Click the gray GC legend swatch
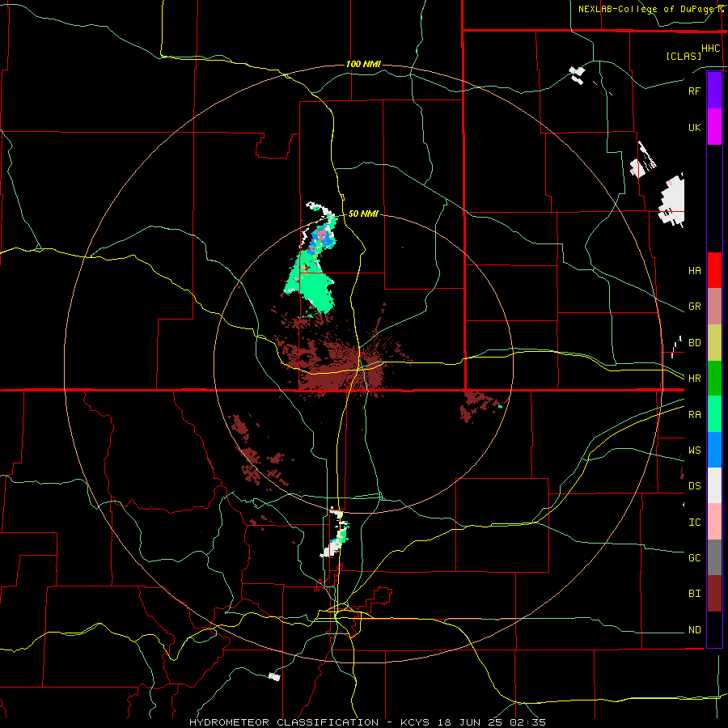728x728 pixels. point(714,557)
